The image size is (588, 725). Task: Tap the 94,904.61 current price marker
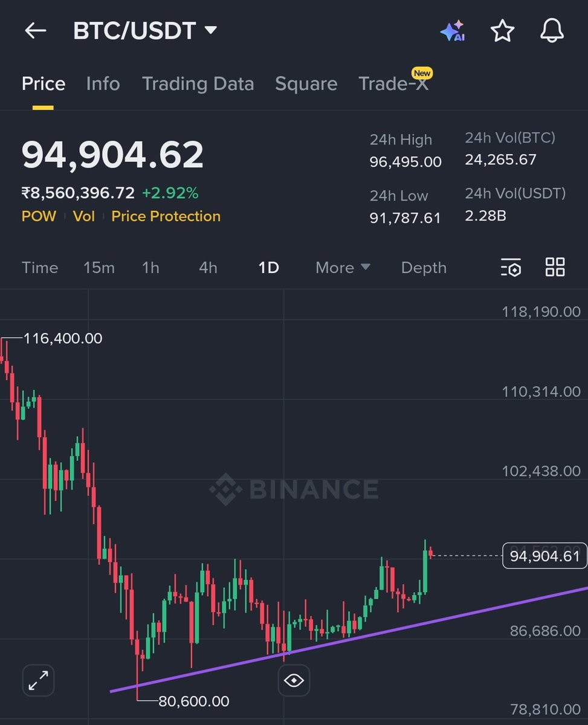pos(544,555)
